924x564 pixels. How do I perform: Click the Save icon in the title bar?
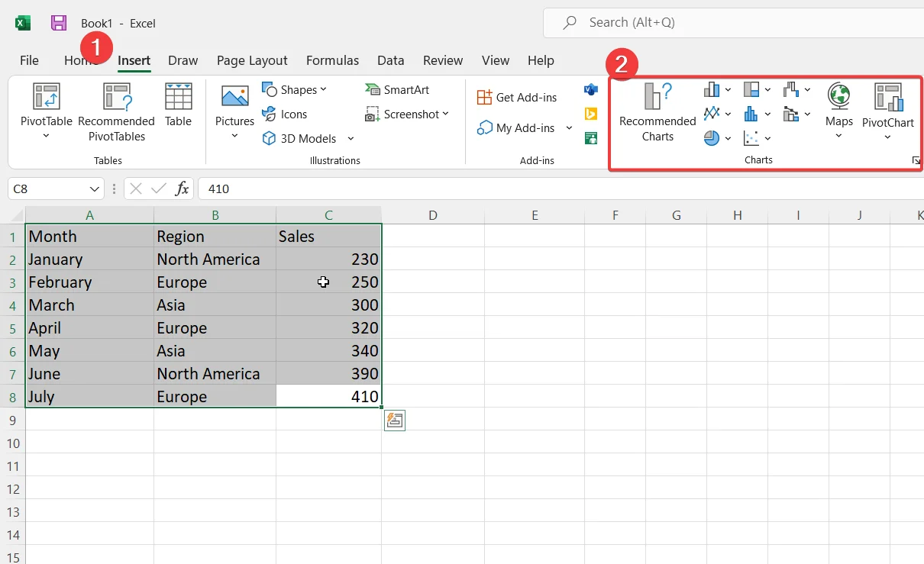pyautogui.click(x=59, y=23)
